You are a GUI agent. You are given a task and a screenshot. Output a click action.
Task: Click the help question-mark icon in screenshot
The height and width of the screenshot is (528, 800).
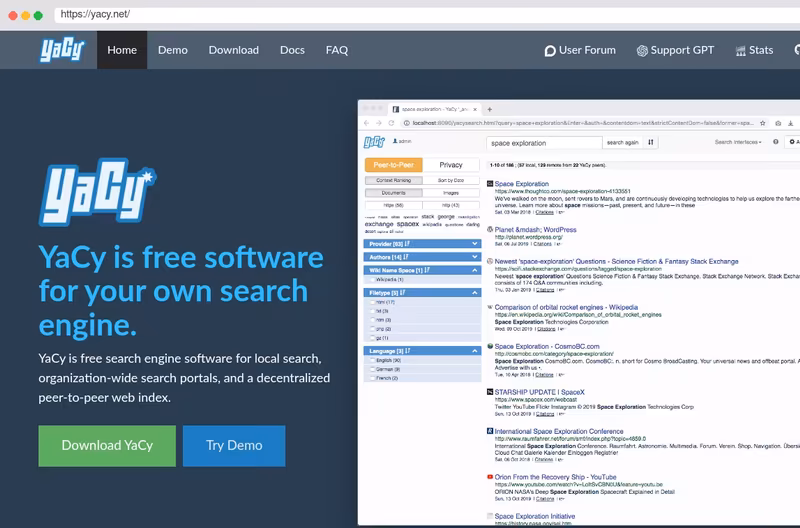(x=776, y=142)
